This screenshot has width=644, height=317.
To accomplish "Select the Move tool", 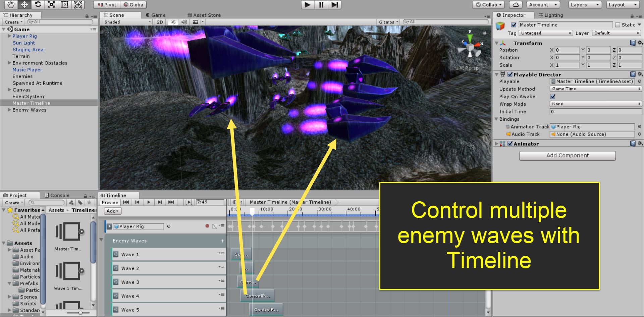I will point(24,5).
